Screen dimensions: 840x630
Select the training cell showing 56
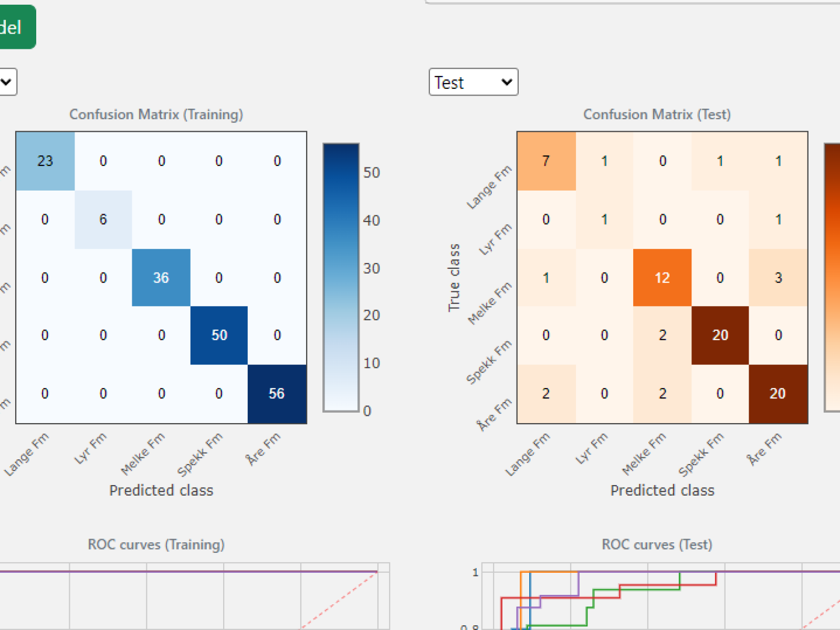pyautogui.click(x=277, y=393)
